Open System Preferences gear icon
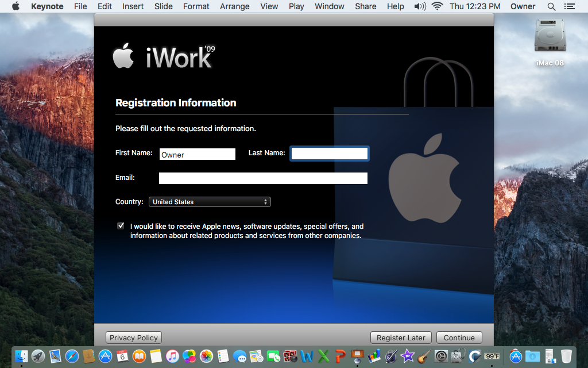Viewport: 588px width, 368px height. (441, 356)
